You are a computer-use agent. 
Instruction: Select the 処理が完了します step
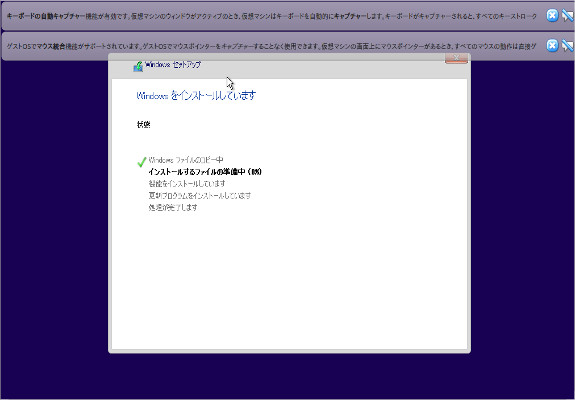click(x=173, y=207)
